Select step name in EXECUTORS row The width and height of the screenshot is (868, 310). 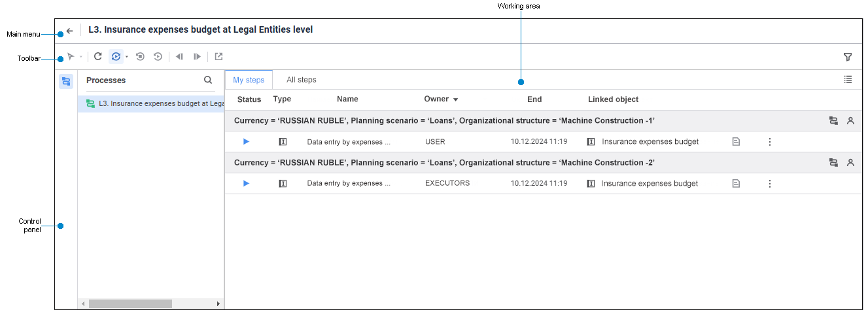click(349, 184)
